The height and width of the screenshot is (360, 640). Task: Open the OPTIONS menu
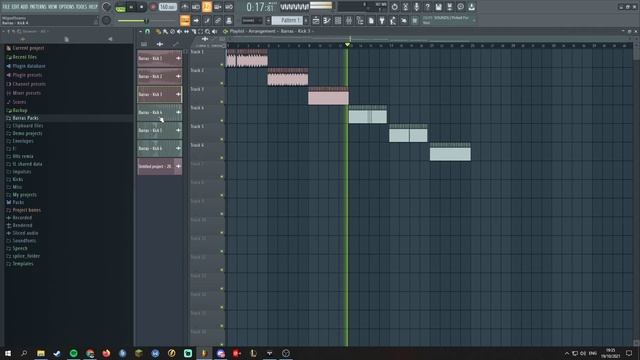(67, 7)
